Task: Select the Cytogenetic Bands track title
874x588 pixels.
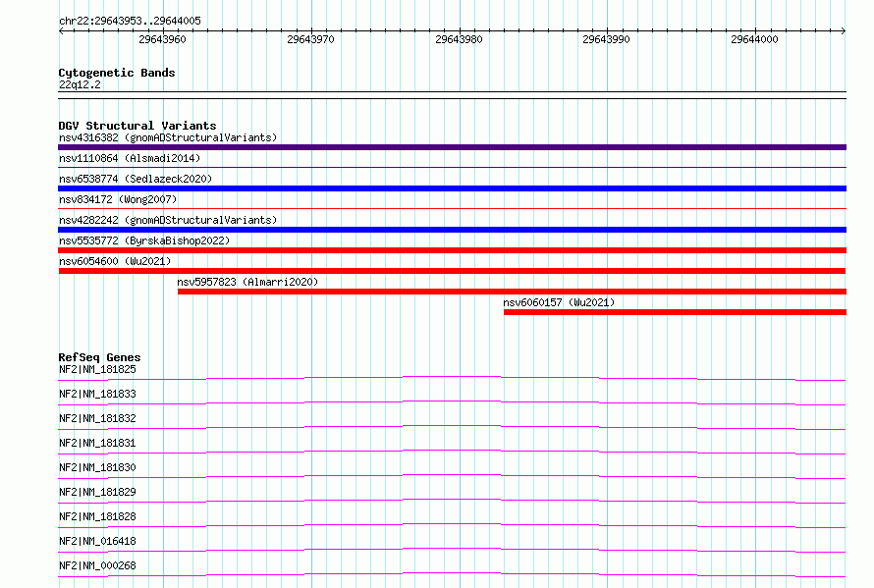Action: click(117, 73)
